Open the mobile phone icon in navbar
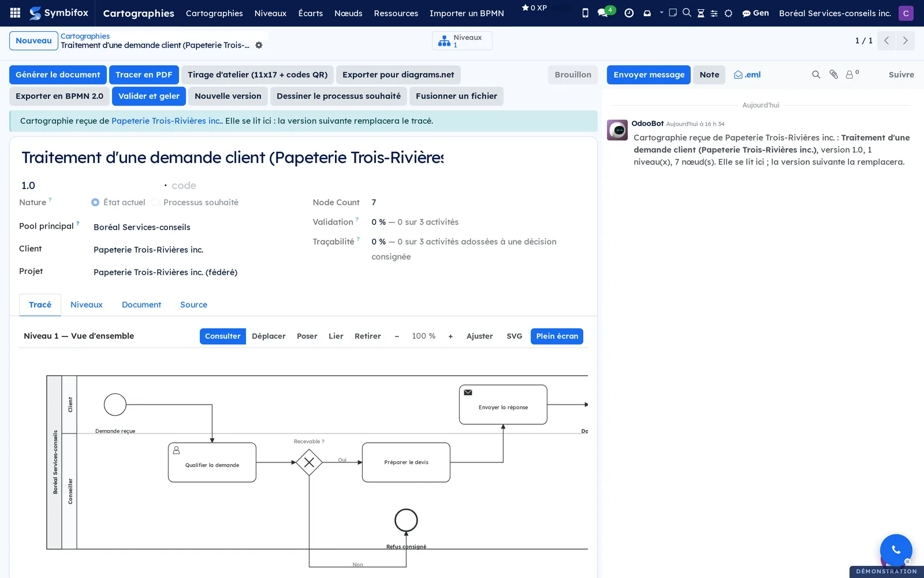924x578 pixels. click(585, 13)
